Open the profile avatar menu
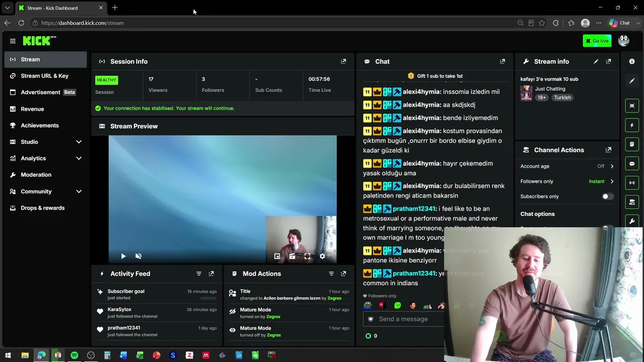 (624, 41)
